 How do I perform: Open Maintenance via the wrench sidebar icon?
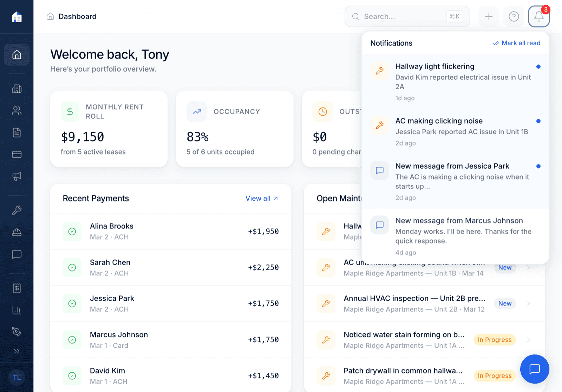[17, 210]
